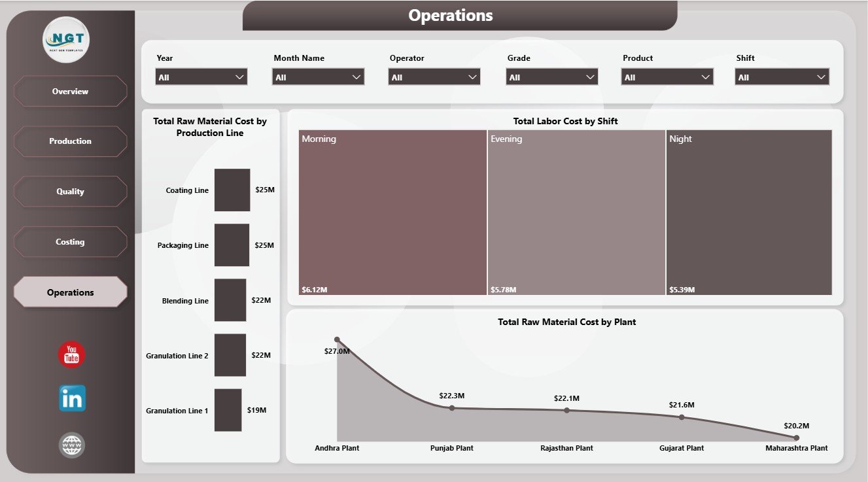The image size is (868, 482).
Task: Click the Coating Line axis label
Action: point(187,190)
